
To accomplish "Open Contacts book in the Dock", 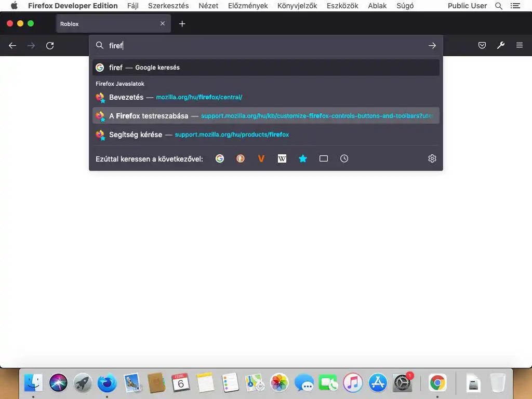I will coord(156,383).
